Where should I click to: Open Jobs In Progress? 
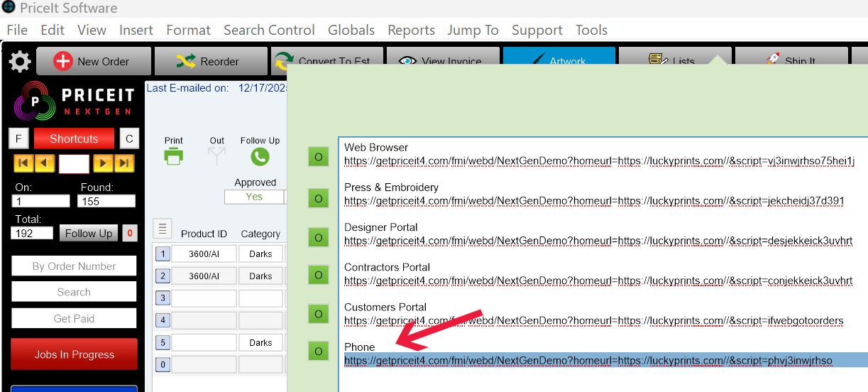pyautogui.click(x=74, y=354)
